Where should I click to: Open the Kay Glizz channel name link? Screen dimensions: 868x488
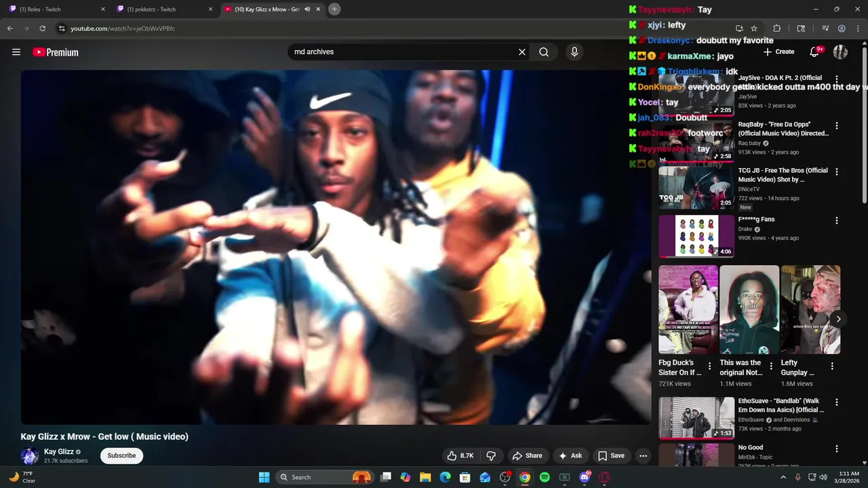[x=59, y=451]
